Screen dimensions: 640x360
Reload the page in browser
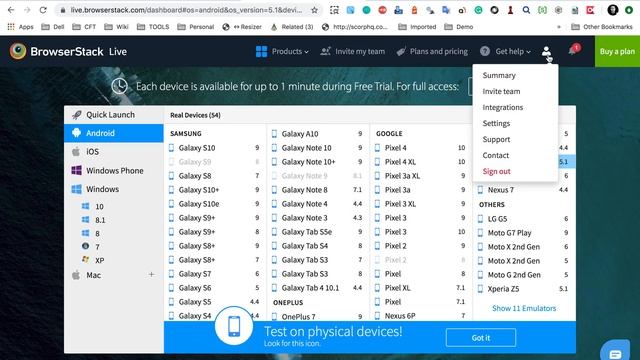pos(43,10)
